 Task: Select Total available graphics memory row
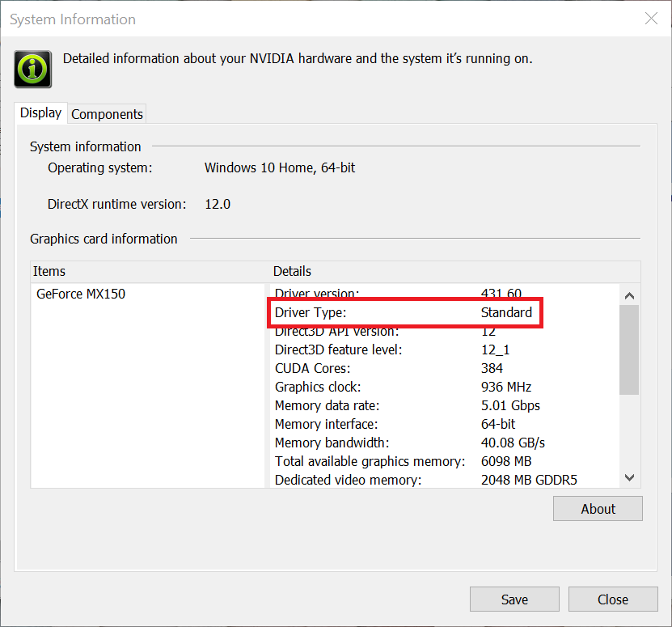pos(445,461)
